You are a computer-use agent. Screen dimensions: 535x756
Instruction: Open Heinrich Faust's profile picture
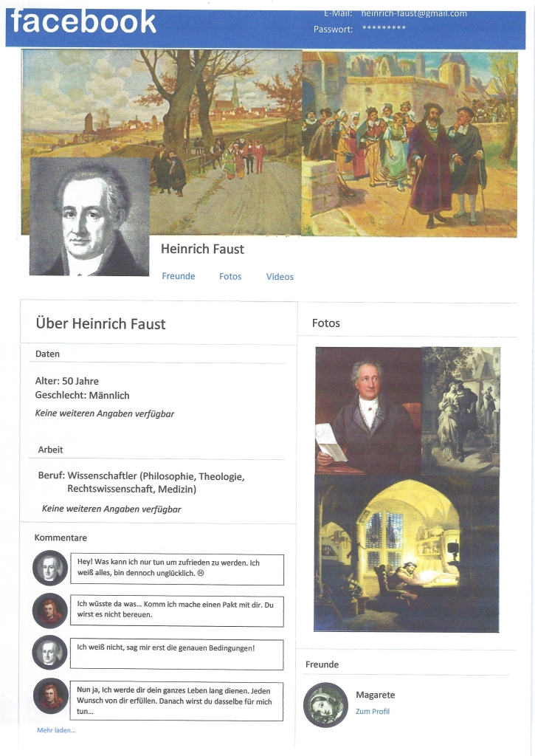pyautogui.click(x=89, y=216)
